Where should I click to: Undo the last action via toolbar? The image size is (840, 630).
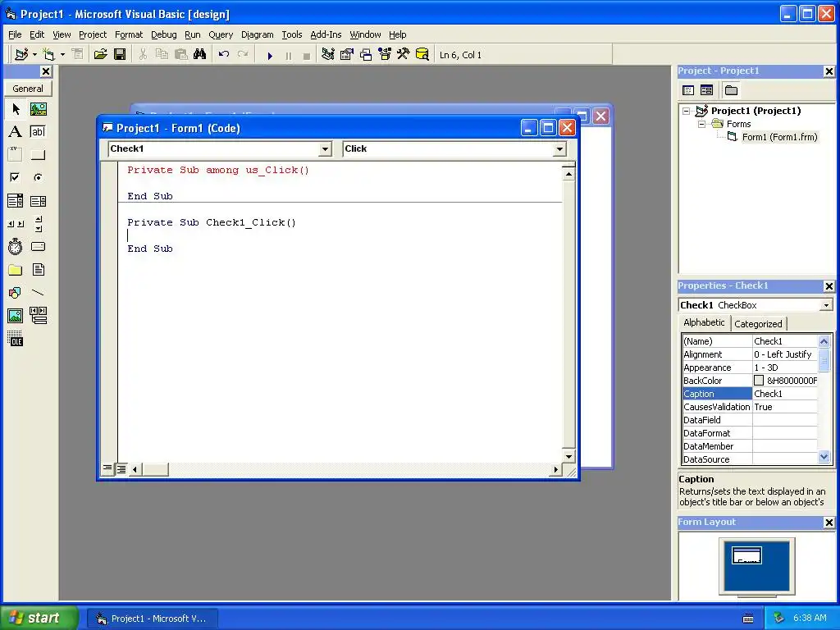pyautogui.click(x=224, y=55)
